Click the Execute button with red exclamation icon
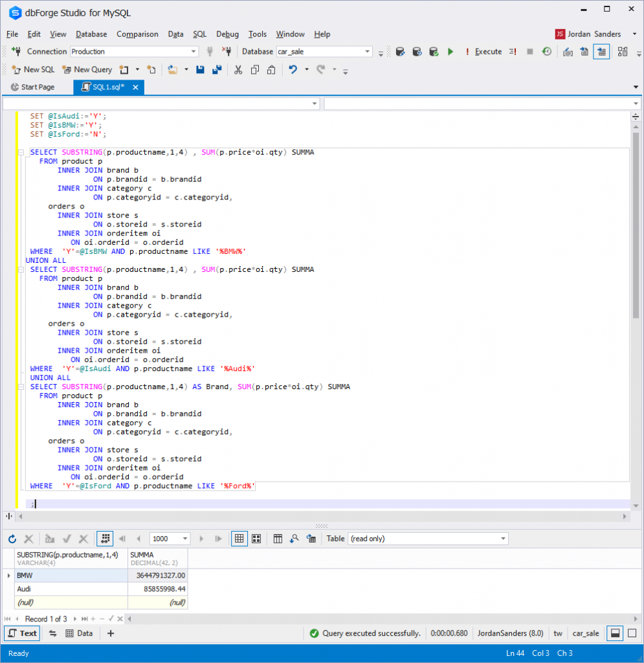This screenshot has height=663, width=644. pos(484,51)
